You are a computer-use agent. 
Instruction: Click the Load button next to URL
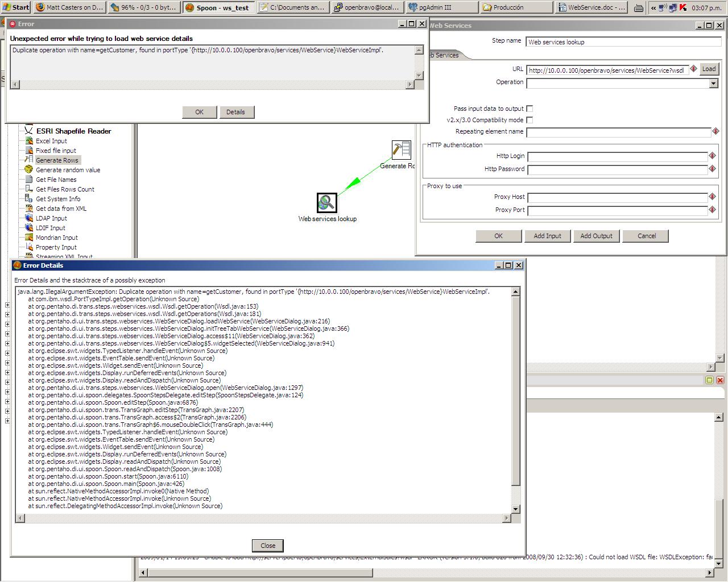(x=709, y=69)
